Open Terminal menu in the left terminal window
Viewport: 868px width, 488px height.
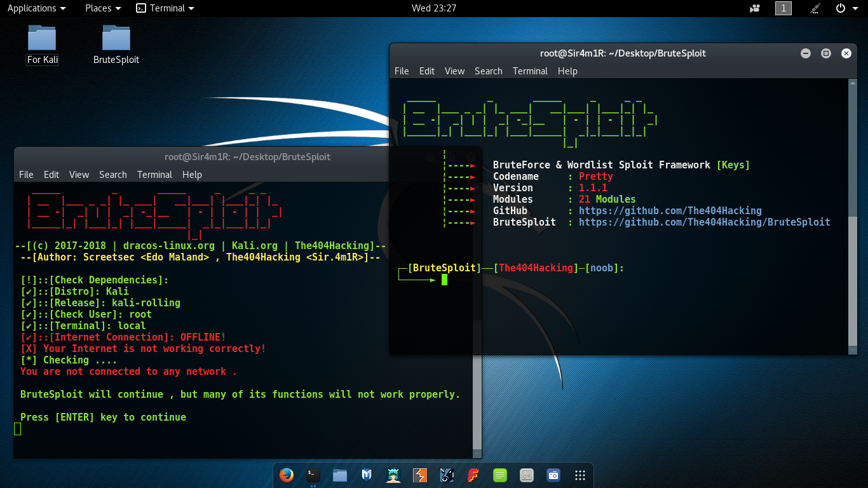tap(154, 175)
